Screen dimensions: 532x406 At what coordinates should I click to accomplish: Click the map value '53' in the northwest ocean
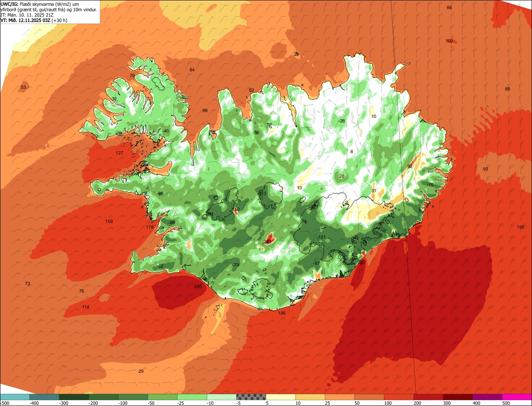(x=23, y=87)
